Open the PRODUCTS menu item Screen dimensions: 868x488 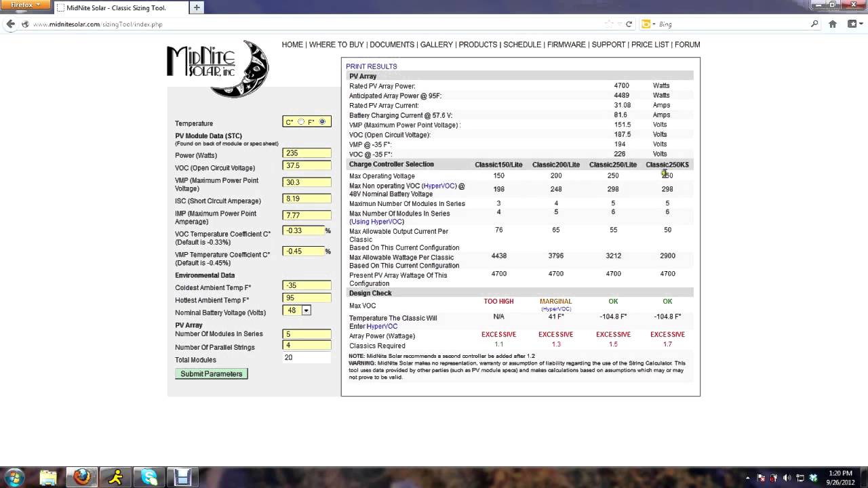[x=478, y=45]
